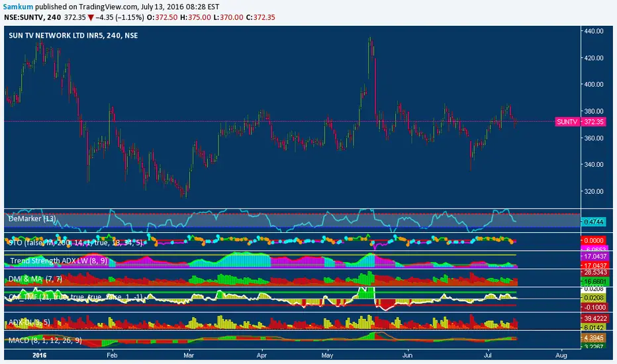Click the orange 4.3945 MACD value tag
The image size is (617, 364).
click(594, 338)
